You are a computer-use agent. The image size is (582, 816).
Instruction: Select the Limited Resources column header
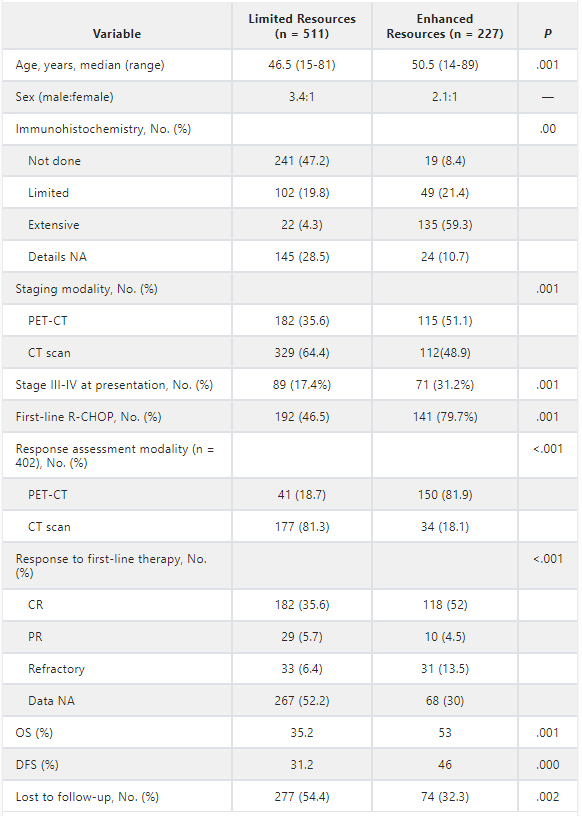tap(302, 26)
